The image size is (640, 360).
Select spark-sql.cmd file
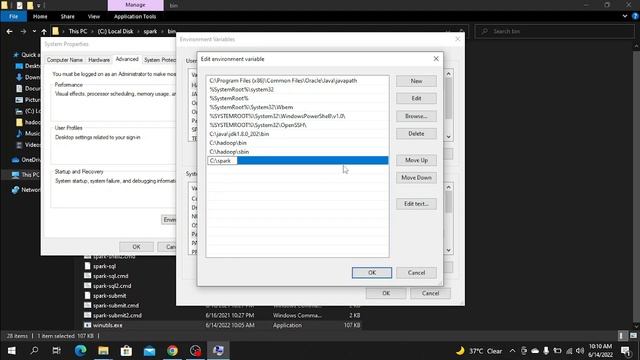click(x=110, y=276)
